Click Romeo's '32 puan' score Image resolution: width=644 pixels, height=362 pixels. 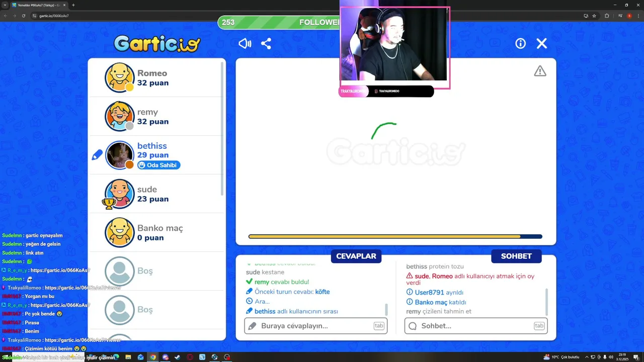pos(153,83)
